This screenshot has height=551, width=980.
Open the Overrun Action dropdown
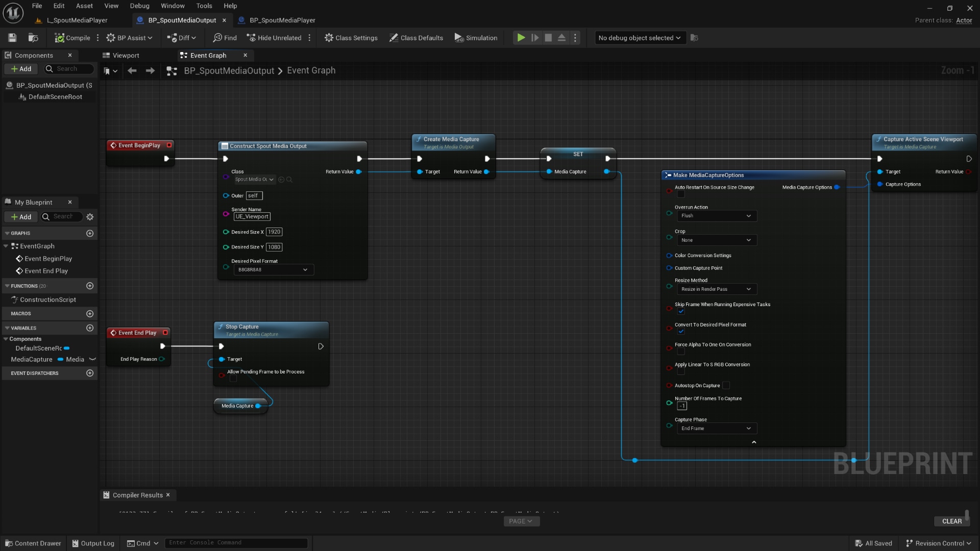point(716,216)
